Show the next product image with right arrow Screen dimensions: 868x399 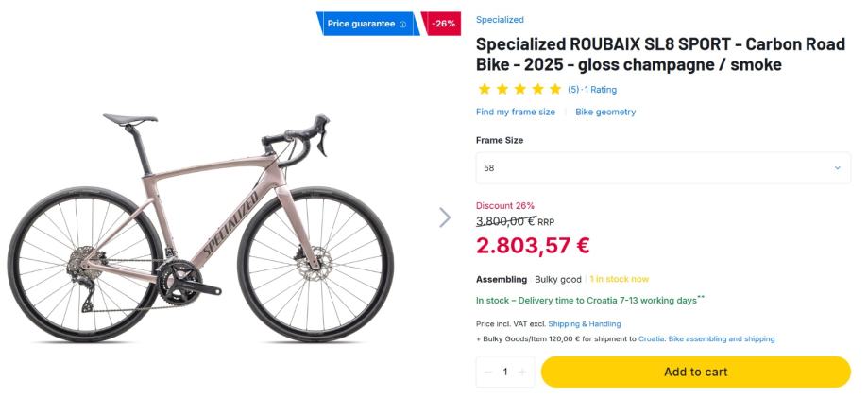tap(446, 217)
